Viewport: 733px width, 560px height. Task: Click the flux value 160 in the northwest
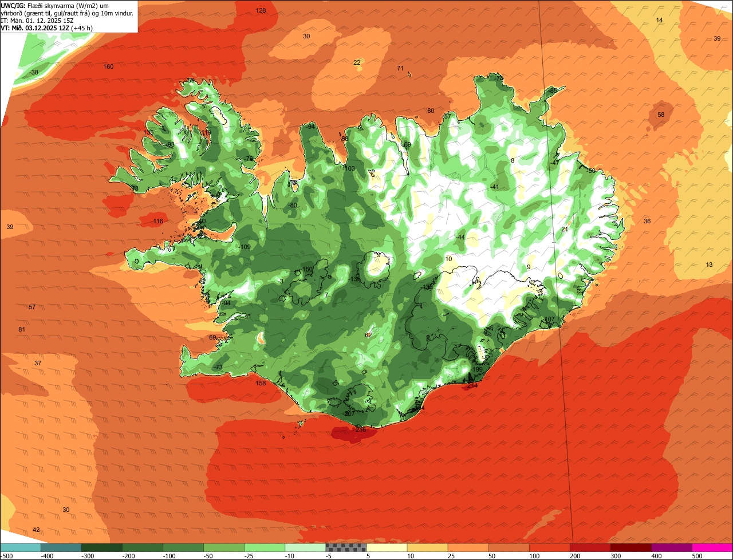(x=108, y=66)
